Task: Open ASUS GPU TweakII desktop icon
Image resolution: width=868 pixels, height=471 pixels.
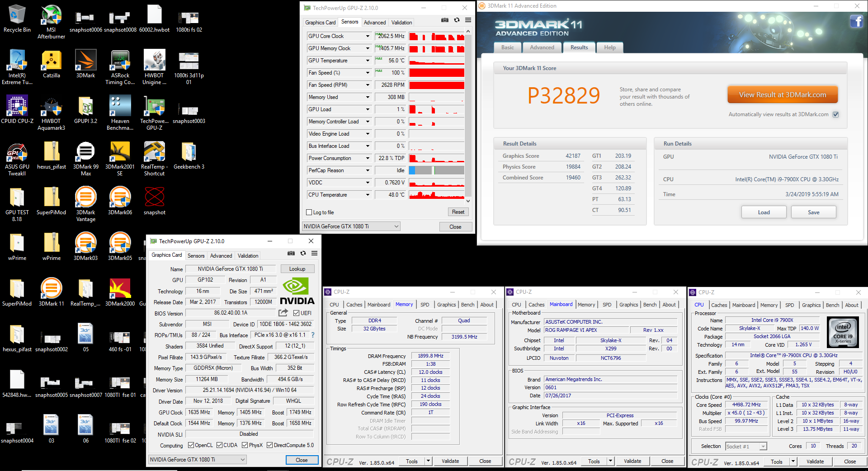Action: pos(17,159)
